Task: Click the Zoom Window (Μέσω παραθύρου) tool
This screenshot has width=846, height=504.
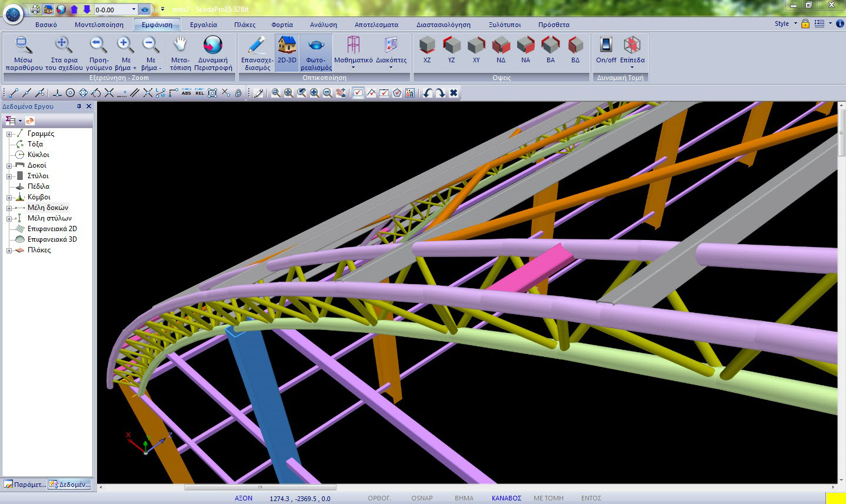Action: click(x=24, y=53)
